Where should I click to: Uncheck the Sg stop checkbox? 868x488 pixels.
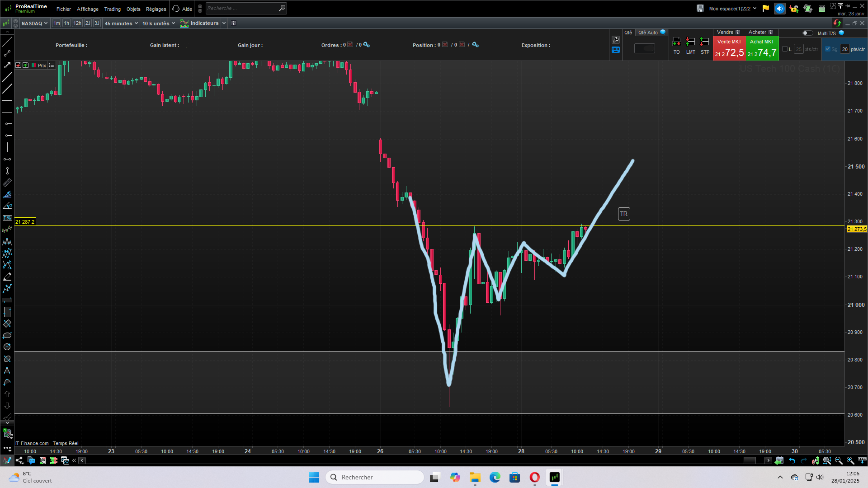click(x=828, y=49)
